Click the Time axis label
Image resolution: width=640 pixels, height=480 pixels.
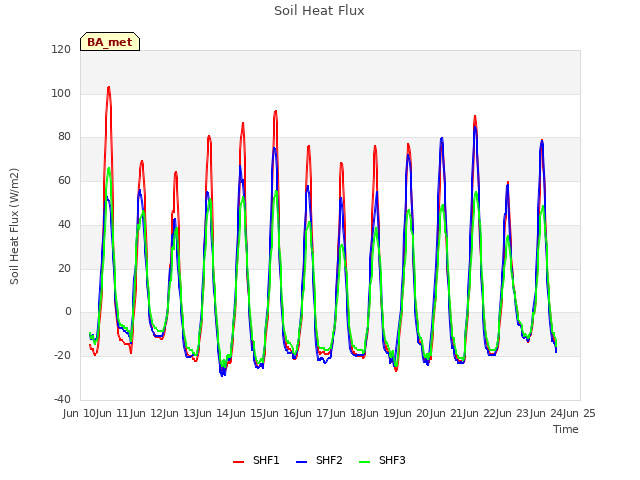[x=566, y=429]
